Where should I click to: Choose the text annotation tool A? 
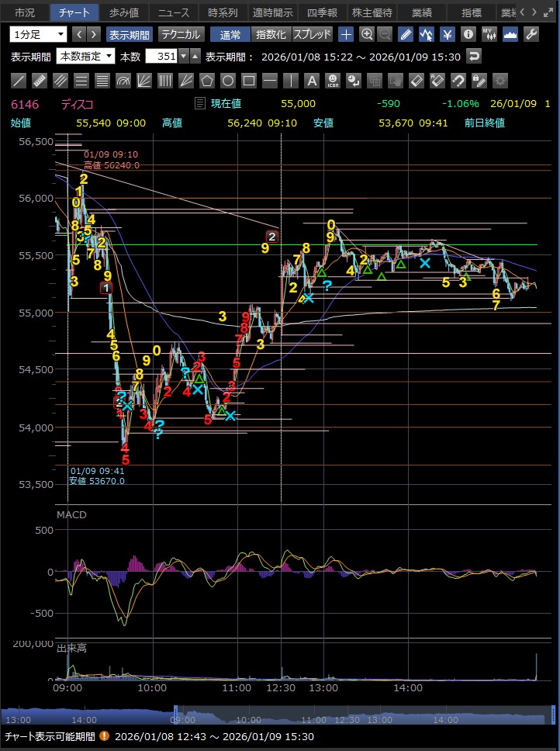click(312, 81)
